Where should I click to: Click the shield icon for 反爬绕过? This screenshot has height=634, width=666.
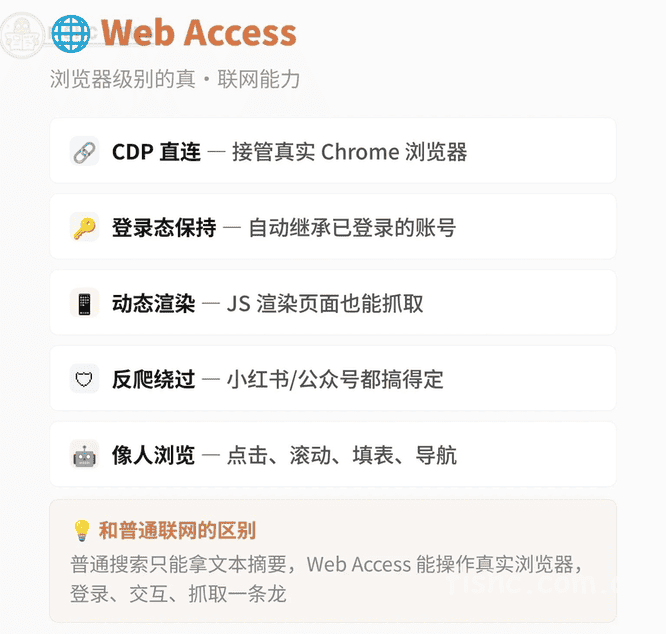(84, 380)
